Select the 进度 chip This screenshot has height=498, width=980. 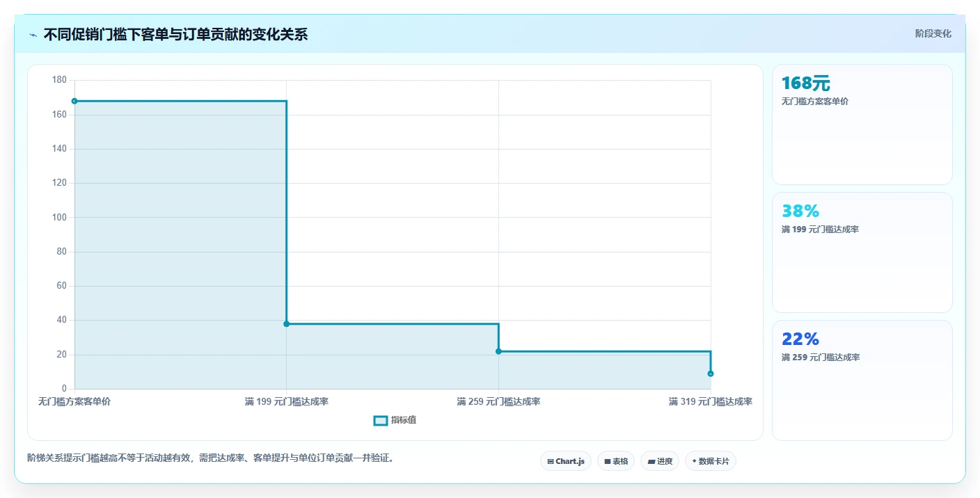[660, 461]
